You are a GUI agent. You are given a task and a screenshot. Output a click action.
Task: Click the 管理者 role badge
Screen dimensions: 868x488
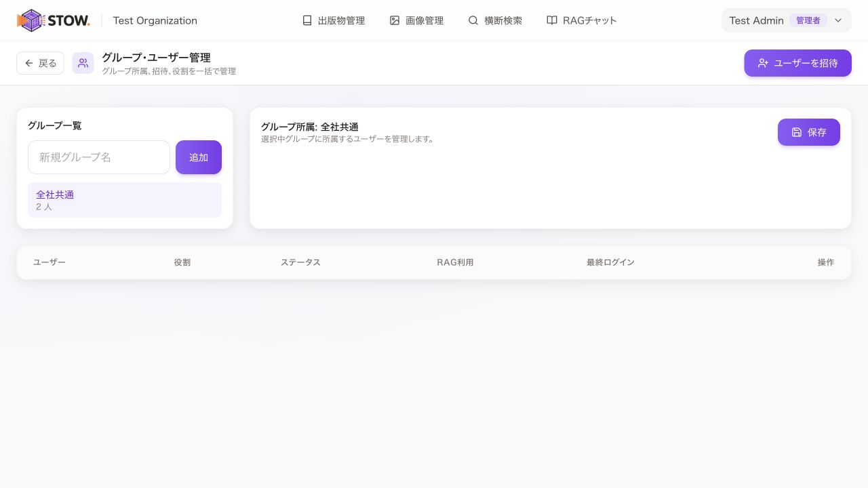click(808, 20)
